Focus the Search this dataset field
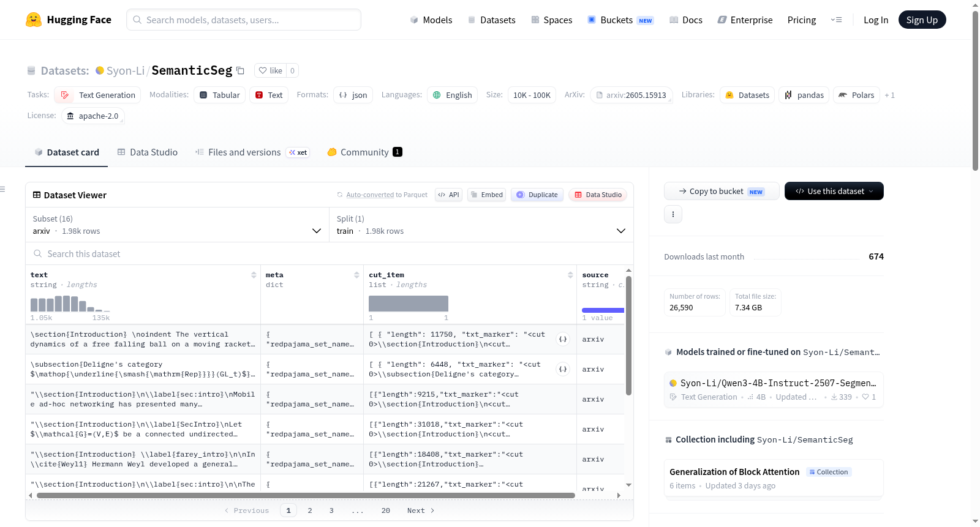 330,254
